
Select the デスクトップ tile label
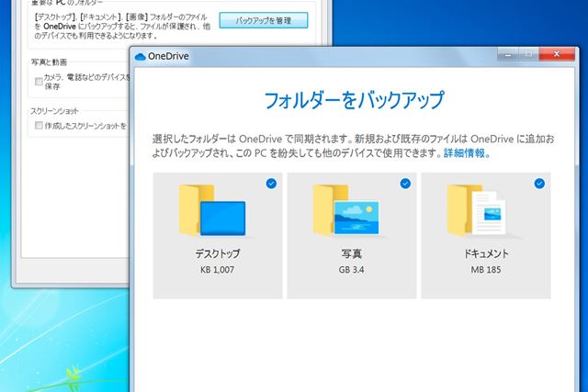217,253
